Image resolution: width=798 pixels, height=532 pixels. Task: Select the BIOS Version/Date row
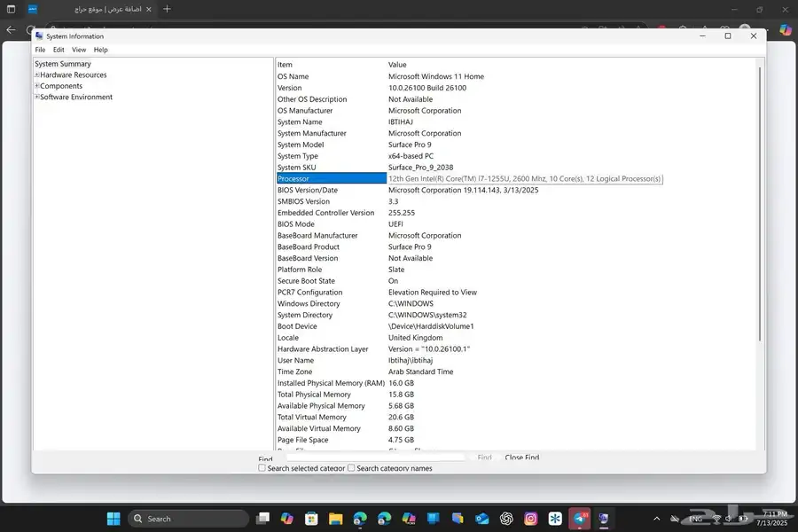pyautogui.click(x=515, y=190)
